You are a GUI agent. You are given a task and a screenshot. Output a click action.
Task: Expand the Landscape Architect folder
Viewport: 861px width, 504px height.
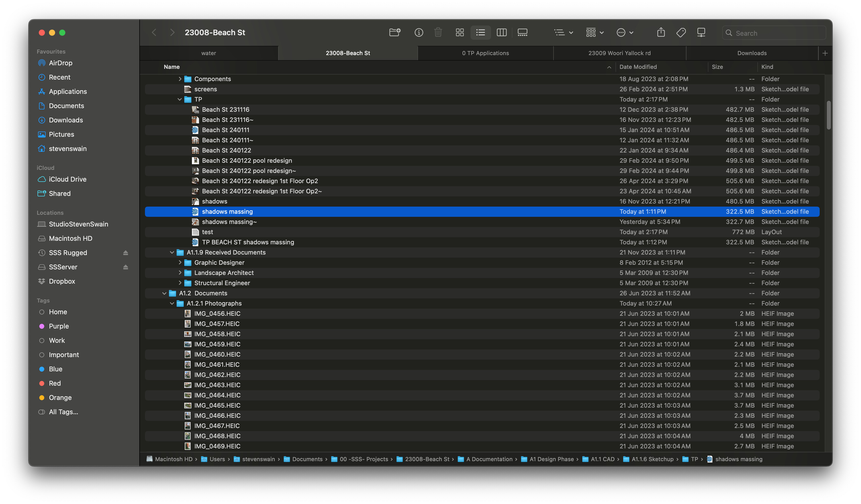pos(180,273)
